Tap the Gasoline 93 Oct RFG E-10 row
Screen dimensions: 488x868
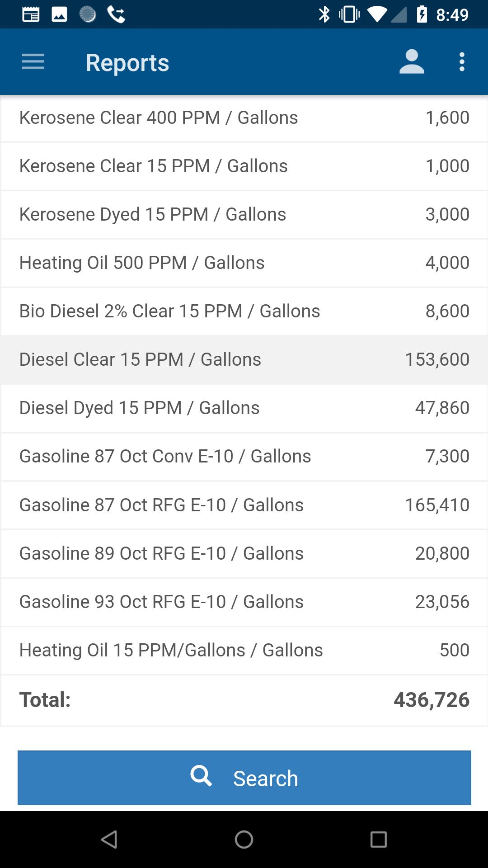(x=244, y=602)
